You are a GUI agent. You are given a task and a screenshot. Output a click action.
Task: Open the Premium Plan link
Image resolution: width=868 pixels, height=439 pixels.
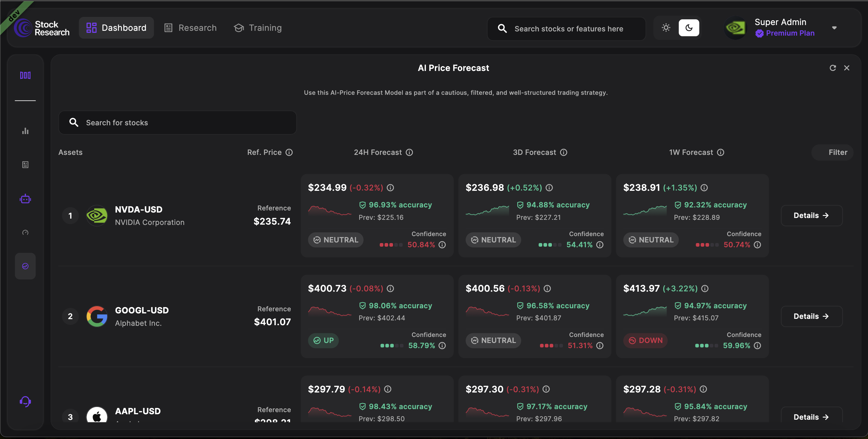coord(785,33)
